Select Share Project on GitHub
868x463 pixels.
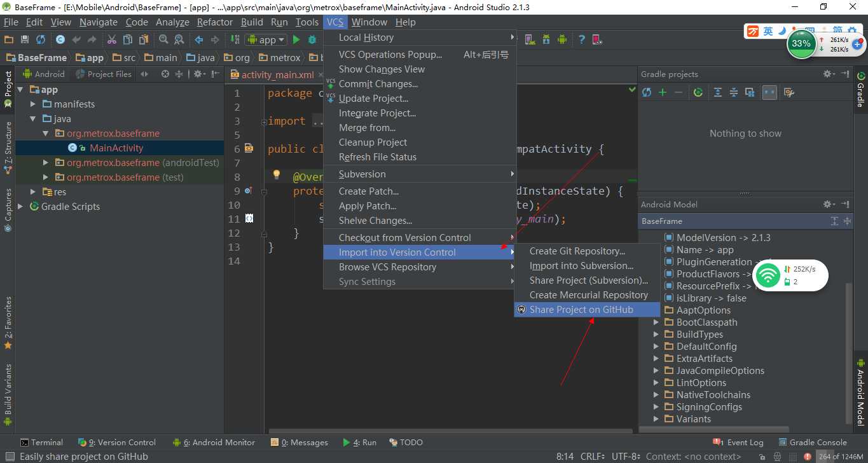point(587,310)
